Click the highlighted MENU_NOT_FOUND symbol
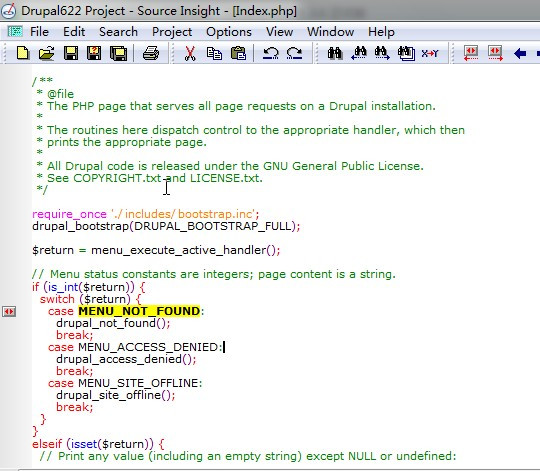The image size is (540, 471). 139,311
